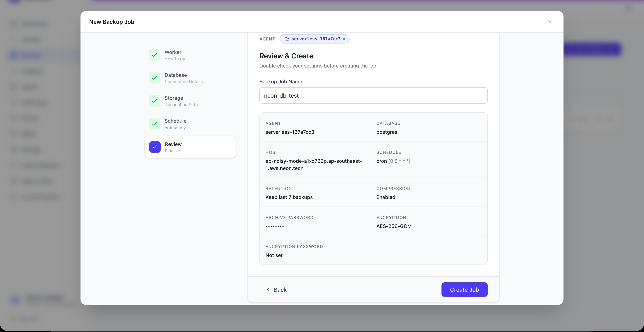
Task: Open the Schedule Frequency step
Action: click(190, 124)
